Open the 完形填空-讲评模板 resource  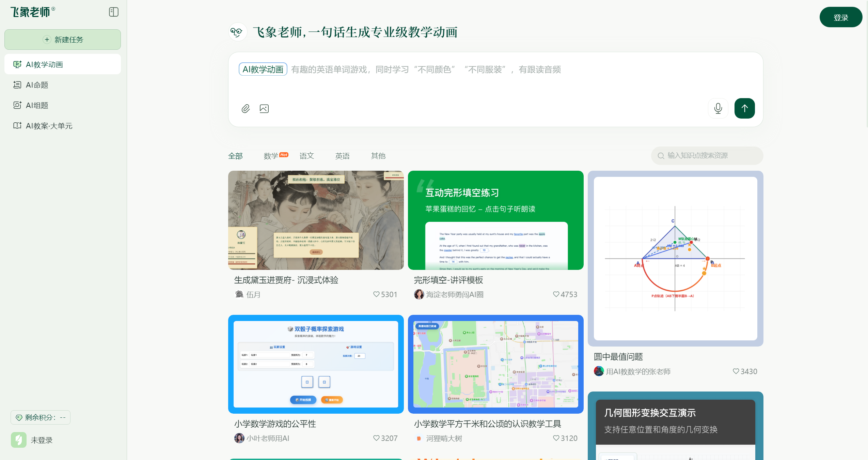click(x=495, y=220)
